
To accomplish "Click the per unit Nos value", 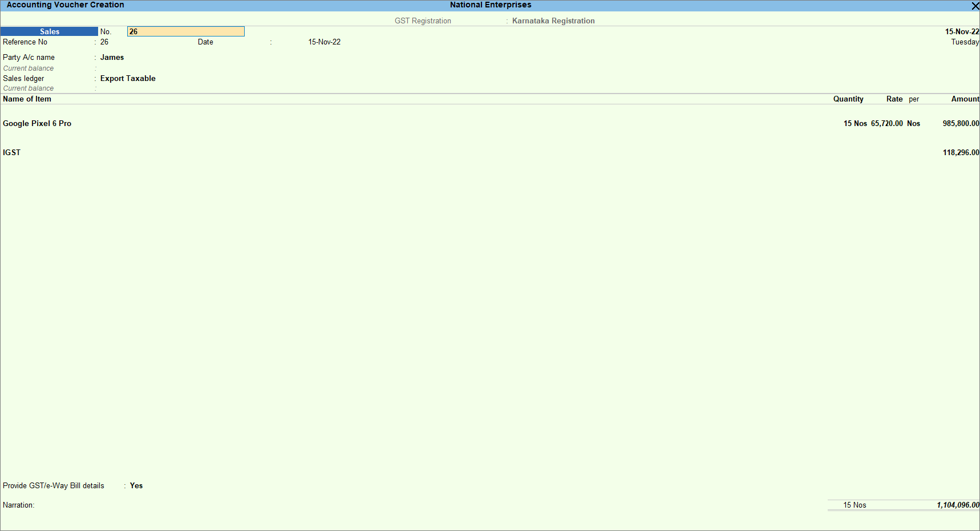I will pos(913,124).
